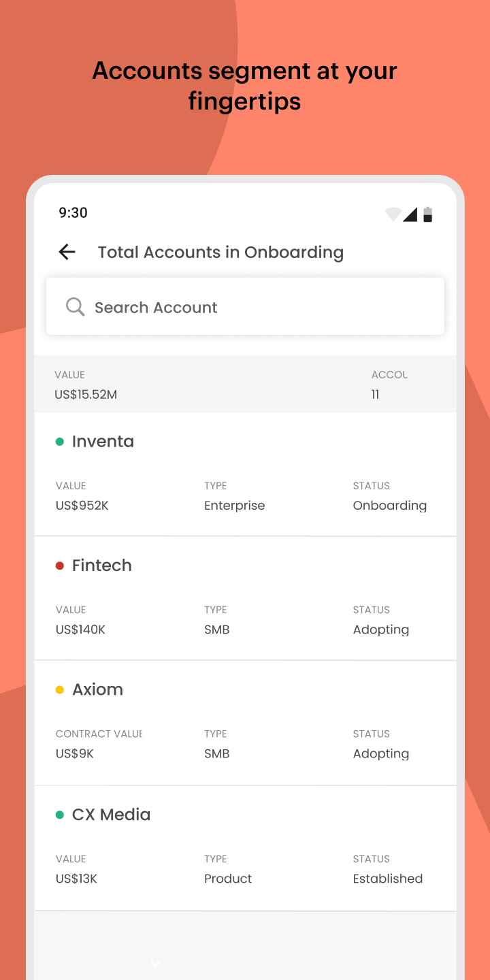The height and width of the screenshot is (980, 490).
Task: Tap the back arrow icon
Action: 67,252
